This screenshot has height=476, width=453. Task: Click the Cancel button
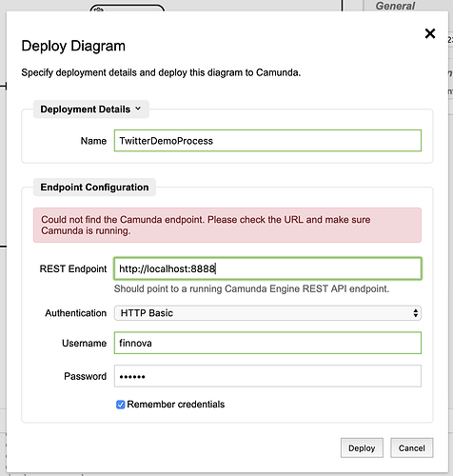point(412,447)
